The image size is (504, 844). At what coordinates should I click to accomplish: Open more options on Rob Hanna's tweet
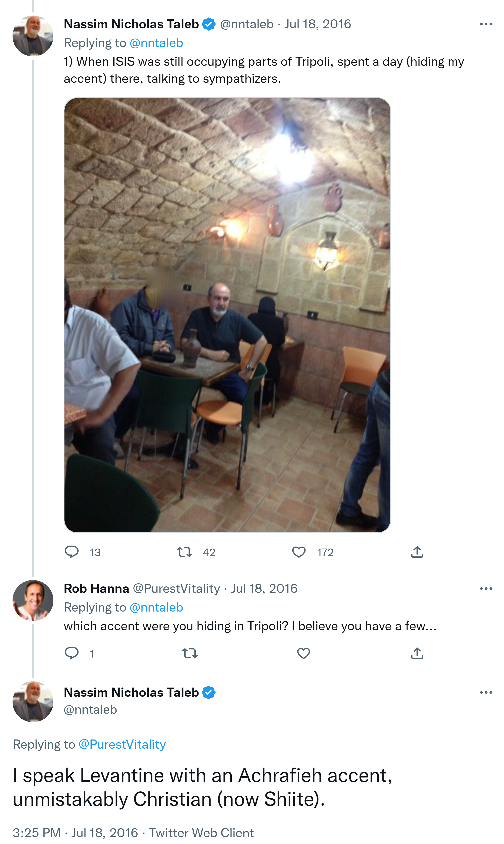[x=486, y=589]
